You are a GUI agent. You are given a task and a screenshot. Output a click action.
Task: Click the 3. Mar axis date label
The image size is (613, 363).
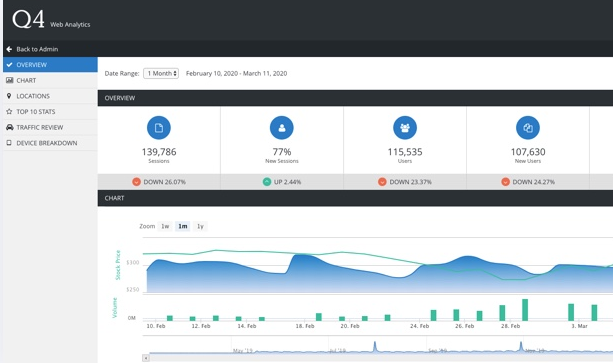pos(579,326)
